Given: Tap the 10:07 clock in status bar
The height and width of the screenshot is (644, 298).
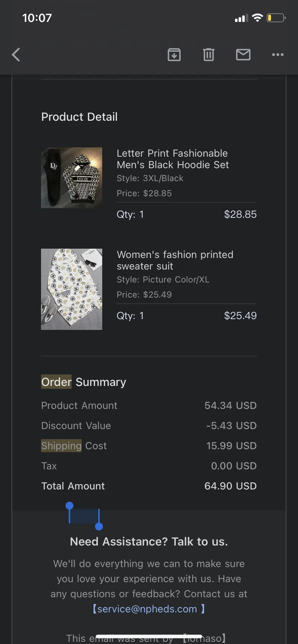Looking at the screenshot, I should tap(37, 18).
